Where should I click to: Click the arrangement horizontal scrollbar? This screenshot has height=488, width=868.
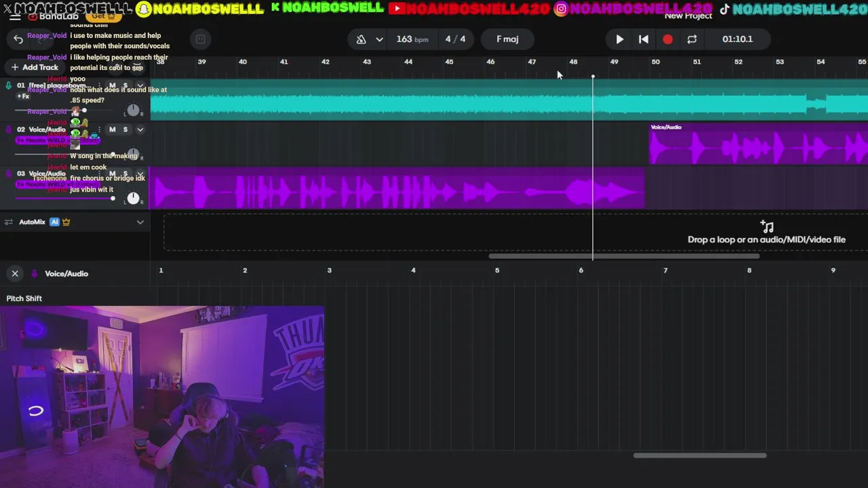(x=624, y=256)
